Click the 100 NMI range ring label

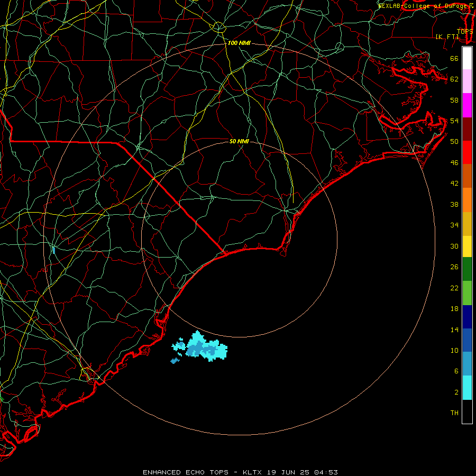pos(239,43)
